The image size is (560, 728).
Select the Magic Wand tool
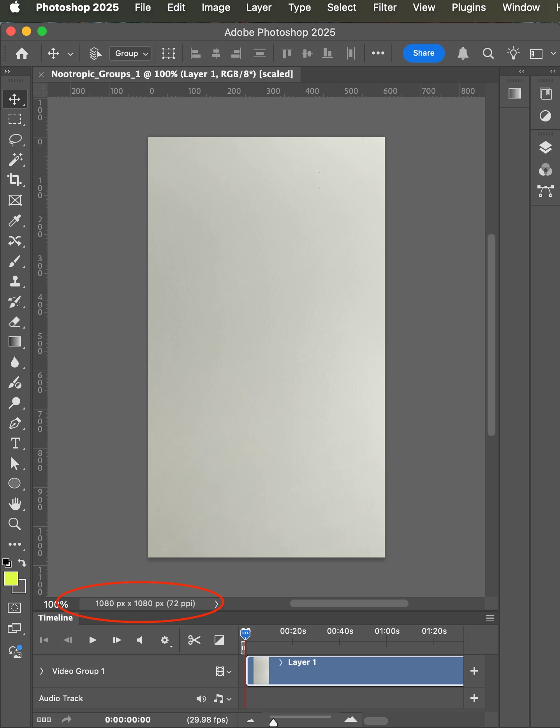15,160
